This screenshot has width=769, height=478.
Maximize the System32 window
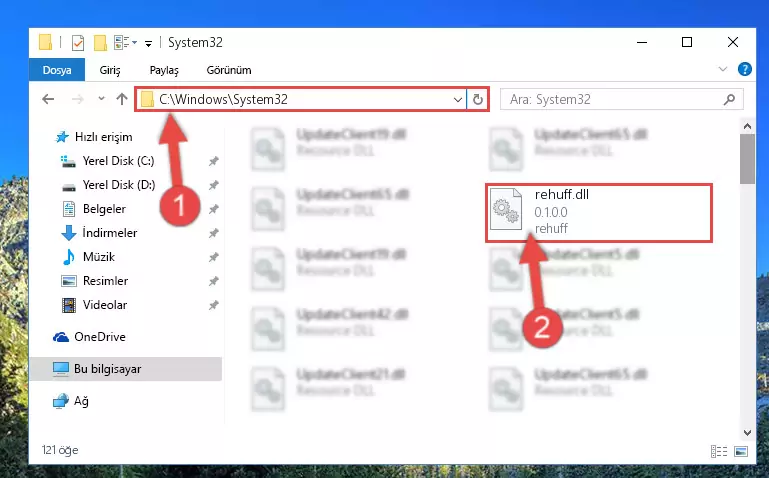pyautogui.click(x=687, y=43)
